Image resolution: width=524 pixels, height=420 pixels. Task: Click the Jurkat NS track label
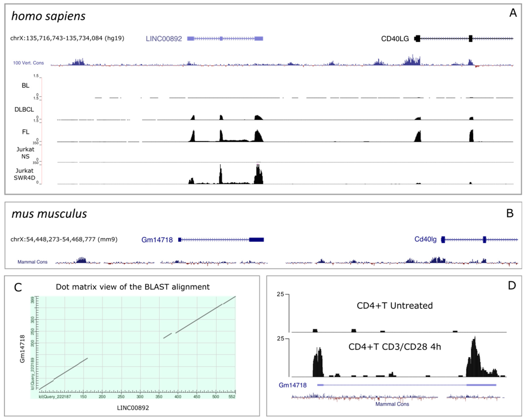click(x=25, y=153)
